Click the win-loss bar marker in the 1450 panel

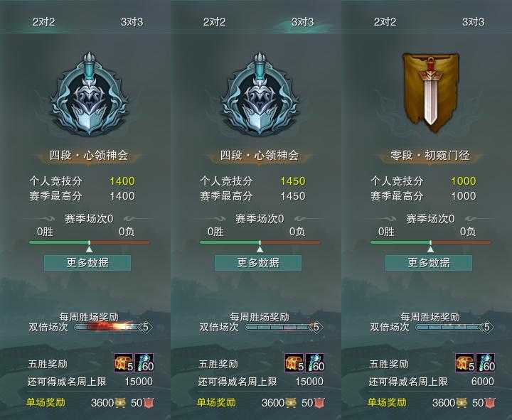click(260, 247)
